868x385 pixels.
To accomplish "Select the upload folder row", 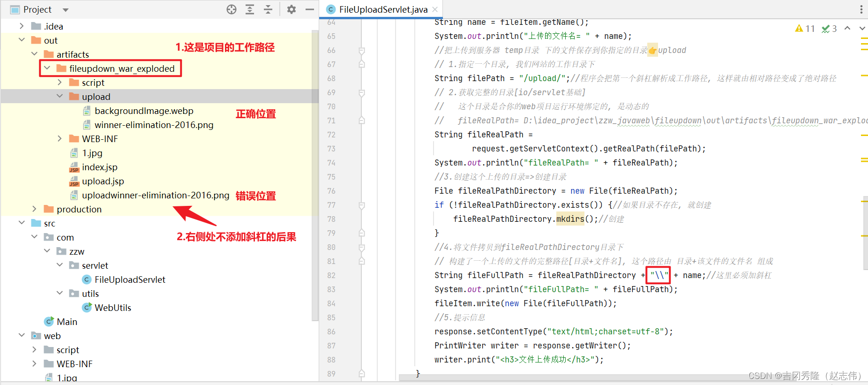I will tap(159, 96).
